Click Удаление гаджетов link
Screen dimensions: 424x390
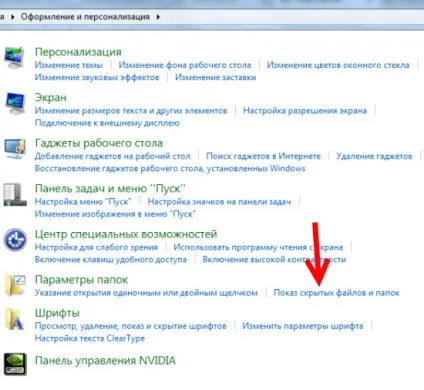tap(374, 156)
